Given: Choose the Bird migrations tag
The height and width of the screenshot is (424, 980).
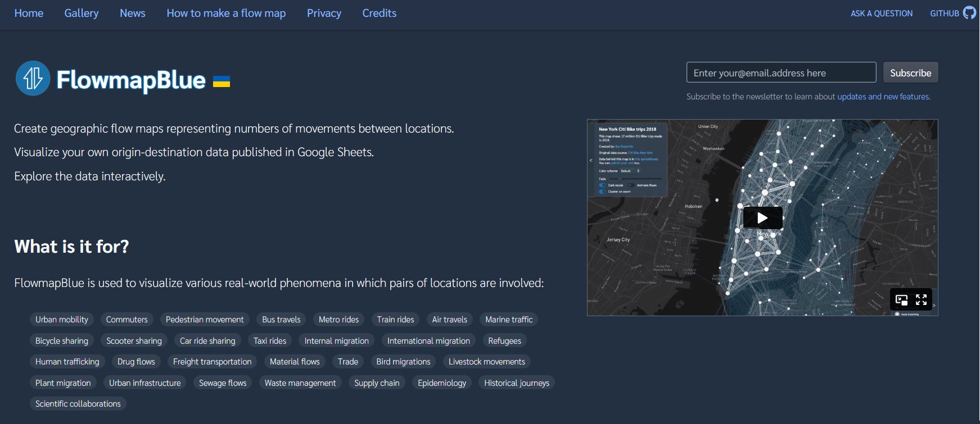Looking at the screenshot, I should click(403, 362).
